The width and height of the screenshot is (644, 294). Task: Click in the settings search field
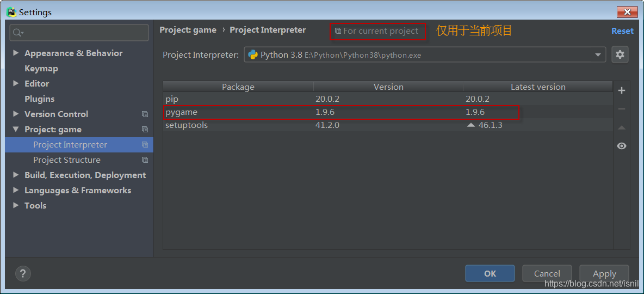pyautogui.click(x=79, y=33)
